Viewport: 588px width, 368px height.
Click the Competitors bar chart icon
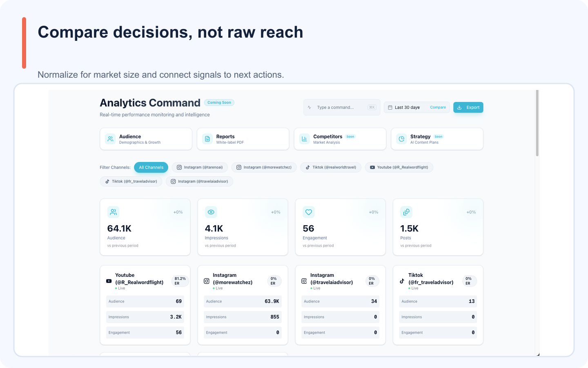(x=304, y=139)
